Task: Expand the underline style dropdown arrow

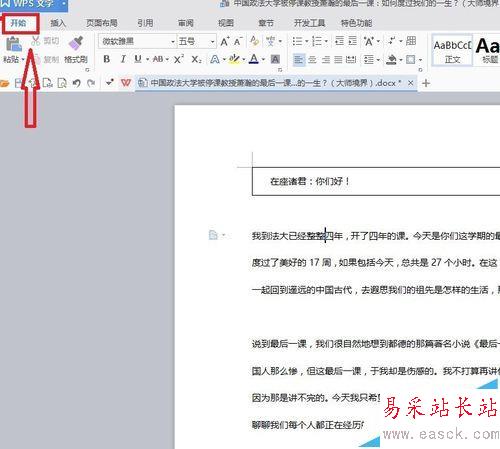Action: pos(147,60)
